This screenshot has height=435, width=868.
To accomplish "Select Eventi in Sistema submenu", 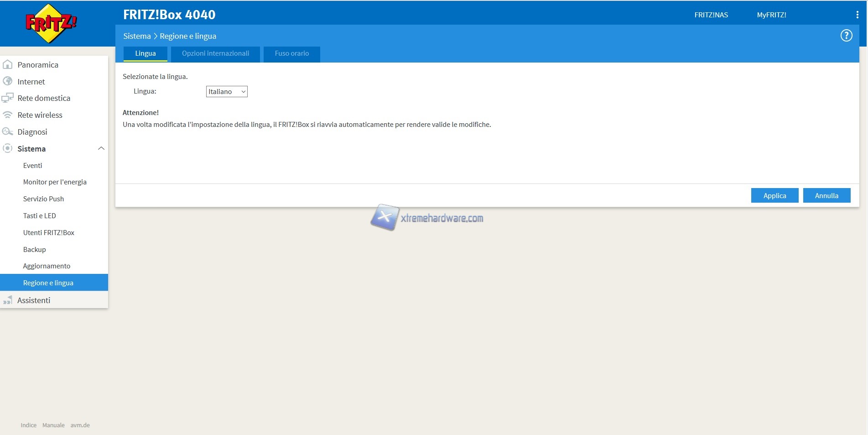I will pyautogui.click(x=32, y=166).
